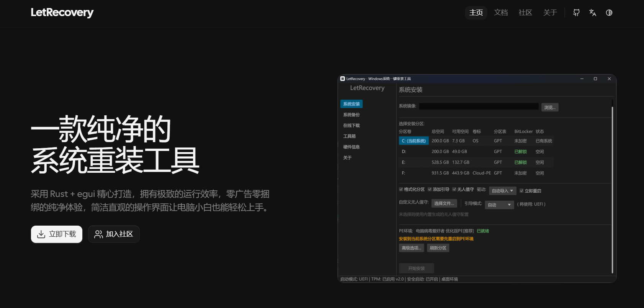Viewport: 644px width, 308px height.
Task: Open the 文档 navigation item
Action: tap(501, 13)
